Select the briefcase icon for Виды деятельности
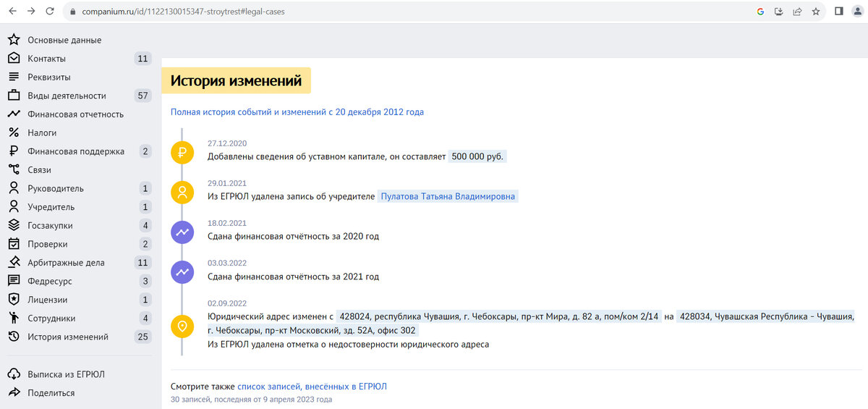The image size is (868, 409). pos(13,96)
